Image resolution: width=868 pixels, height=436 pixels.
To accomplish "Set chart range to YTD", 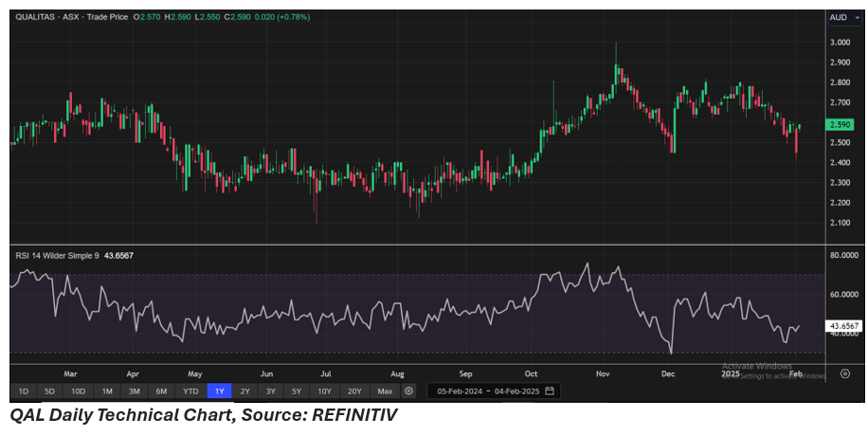I will pos(190,391).
